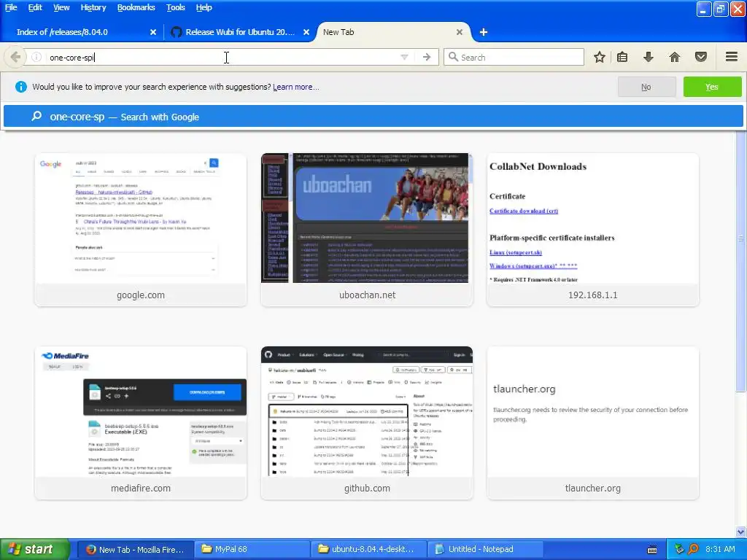The width and height of the screenshot is (747, 560).
Task: Open the tlauncher.org tile
Action: tap(592, 423)
